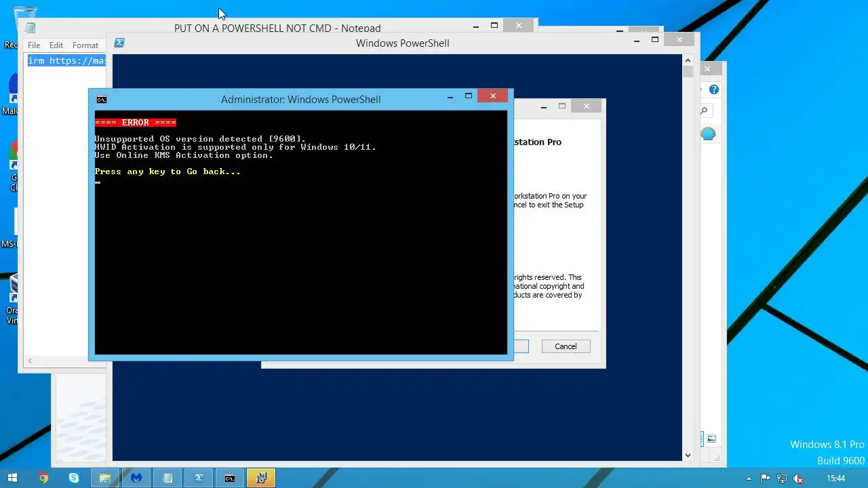Close the setup installer dialog
The image size is (868, 488).
587,106
